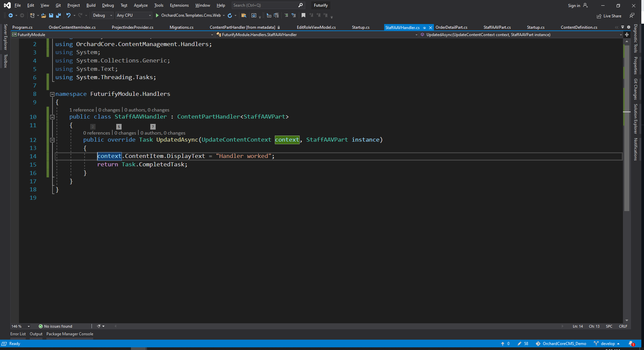Open the Package Manager Console

tap(69, 334)
